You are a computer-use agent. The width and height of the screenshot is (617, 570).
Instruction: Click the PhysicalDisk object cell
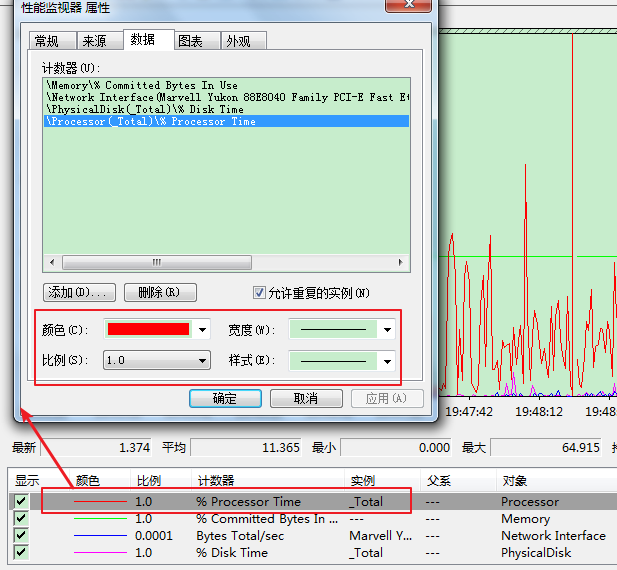click(x=536, y=553)
